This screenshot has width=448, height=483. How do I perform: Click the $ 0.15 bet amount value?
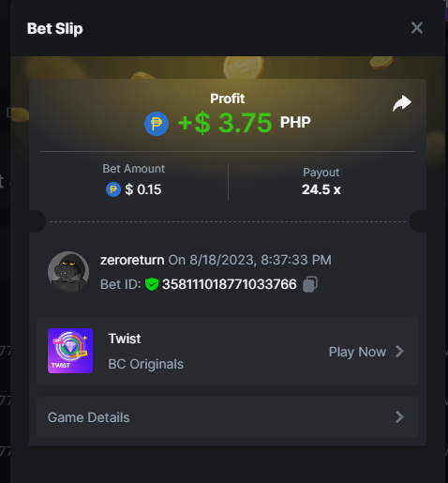[x=143, y=189]
